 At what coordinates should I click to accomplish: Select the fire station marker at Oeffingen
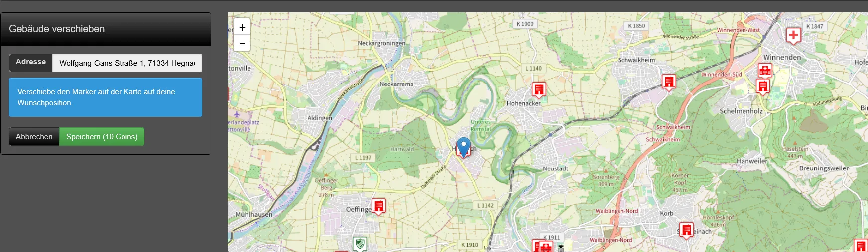click(x=379, y=206)
